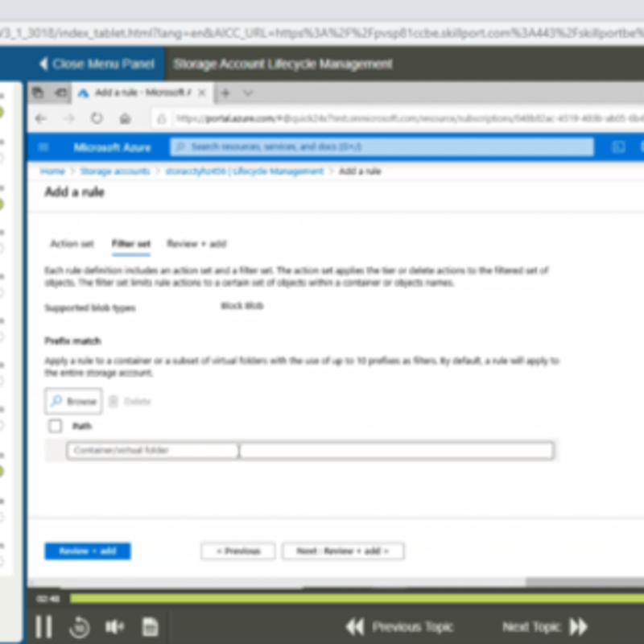Close the menu panel
644x644 pixels.
pos(97,64)
